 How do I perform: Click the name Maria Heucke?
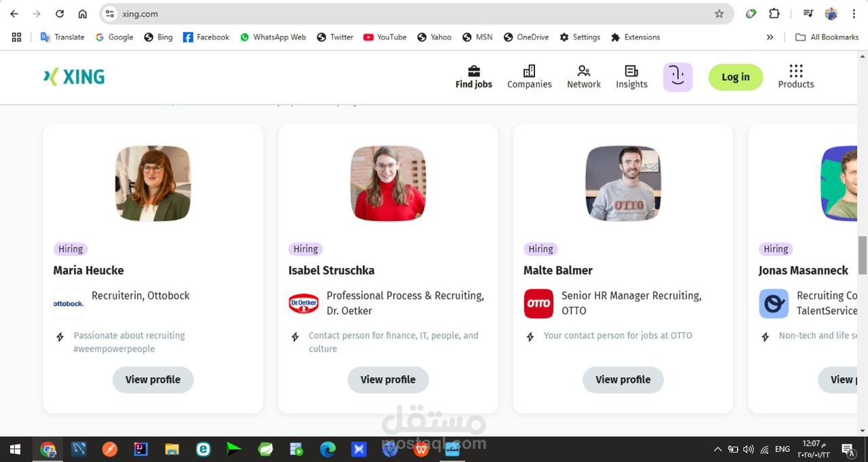(89, 270)
